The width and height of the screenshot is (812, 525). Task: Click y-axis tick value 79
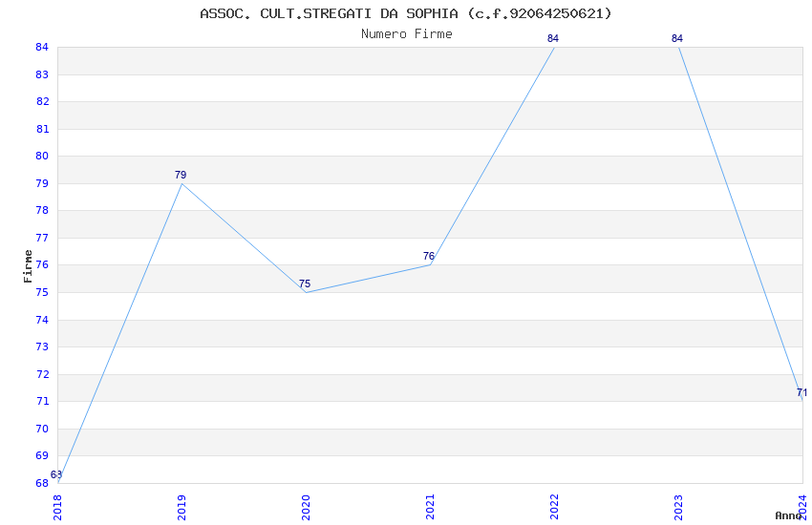coord(42,183)
